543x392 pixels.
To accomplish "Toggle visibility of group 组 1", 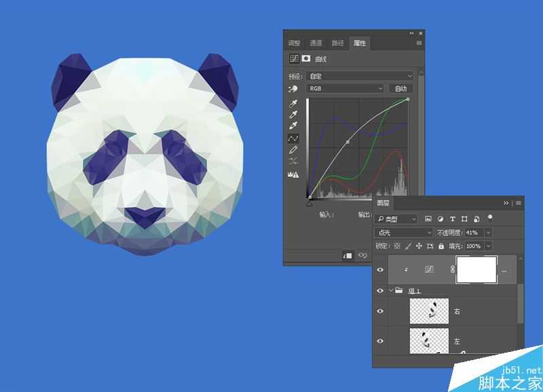I will coord(380,290).
